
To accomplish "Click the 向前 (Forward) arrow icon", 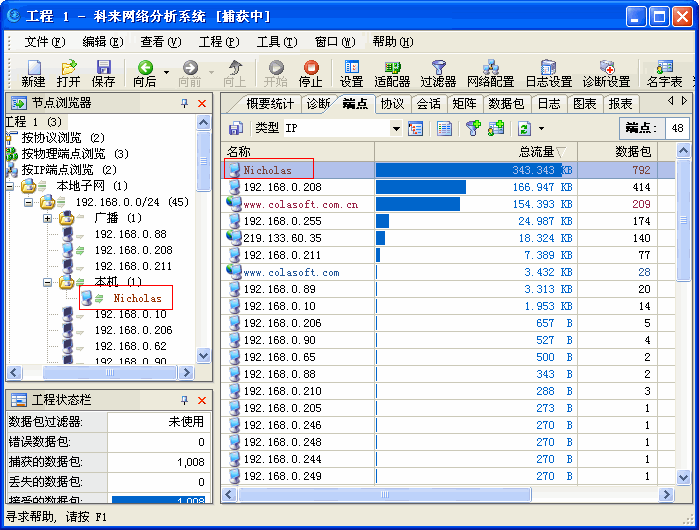I will (x=190, y=73).
